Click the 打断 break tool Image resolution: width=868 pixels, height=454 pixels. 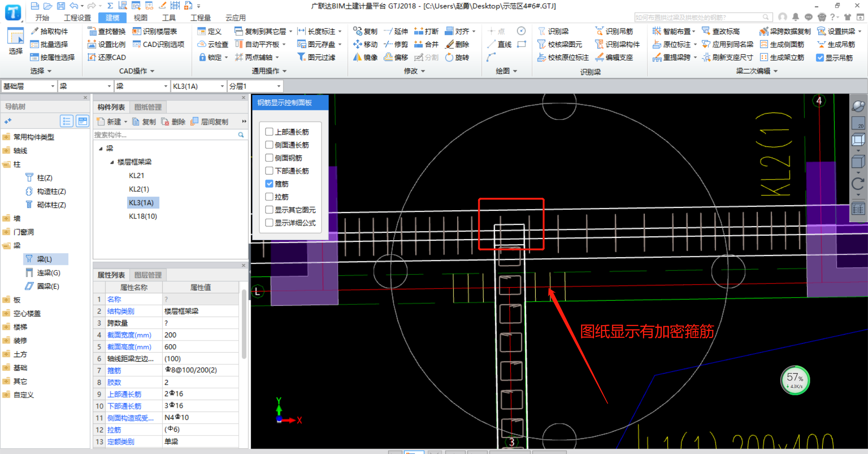pyautogui.click(x=426, y=31)
